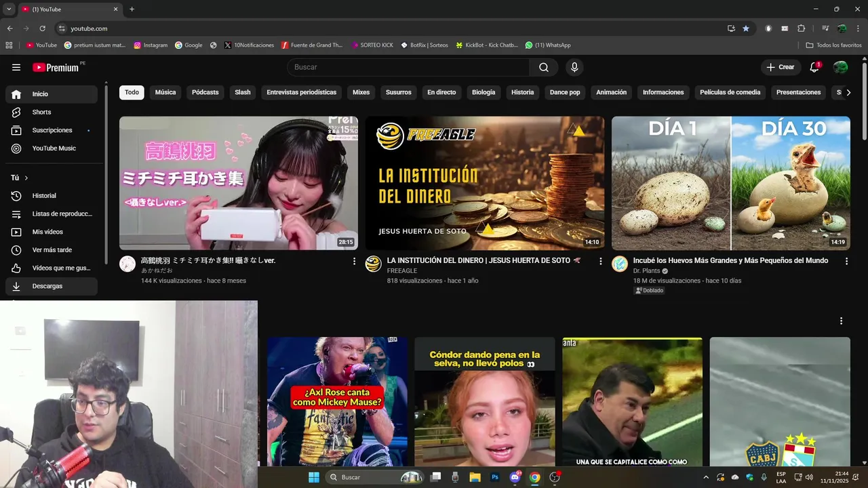This screenshot has height=488, width=868.
Task: Open the Japanese ASMR video thumbnail
Action: click(x=239, y=183)
